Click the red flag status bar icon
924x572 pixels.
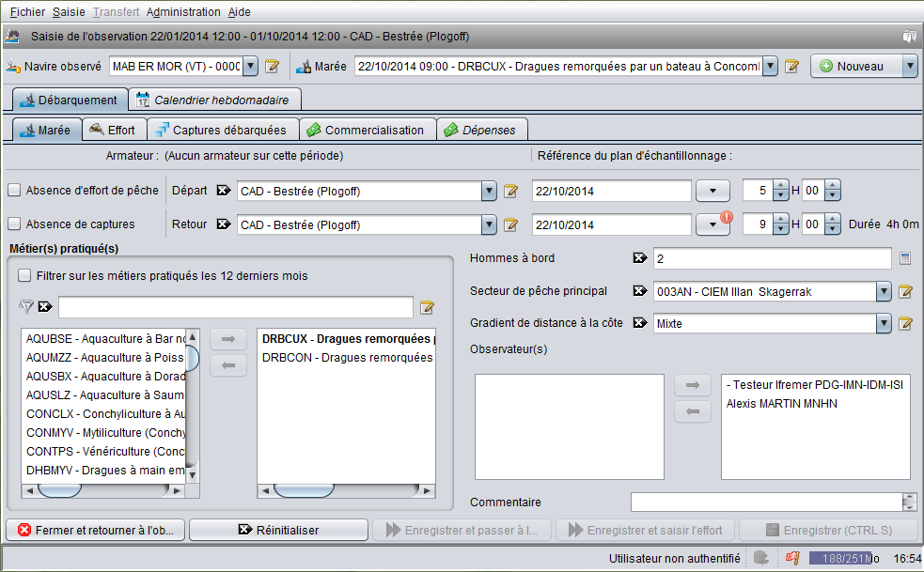tap(791, 558)
